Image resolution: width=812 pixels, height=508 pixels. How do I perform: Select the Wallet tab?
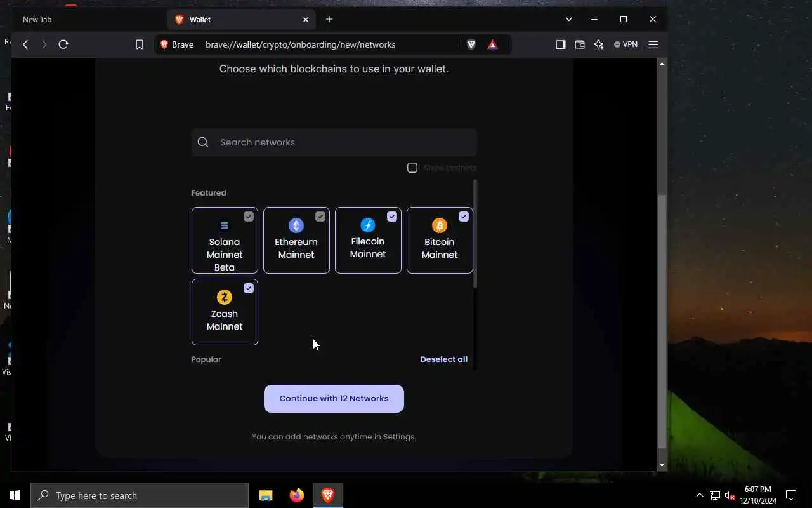click(x=242, y=20)
